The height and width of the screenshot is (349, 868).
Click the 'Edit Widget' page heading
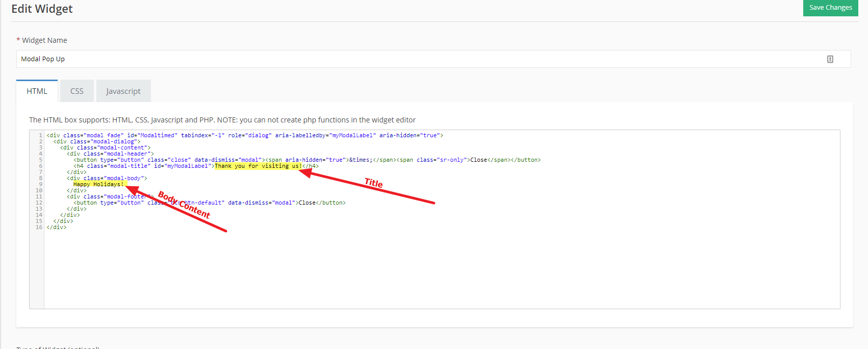tap(42, 9)
